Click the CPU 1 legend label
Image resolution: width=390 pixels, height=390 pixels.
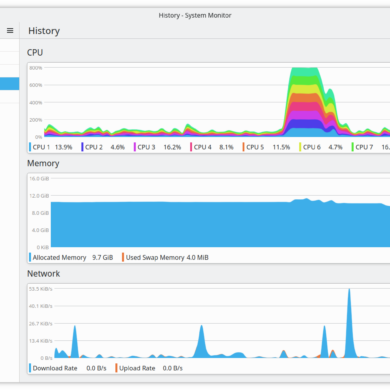(41, 147)
